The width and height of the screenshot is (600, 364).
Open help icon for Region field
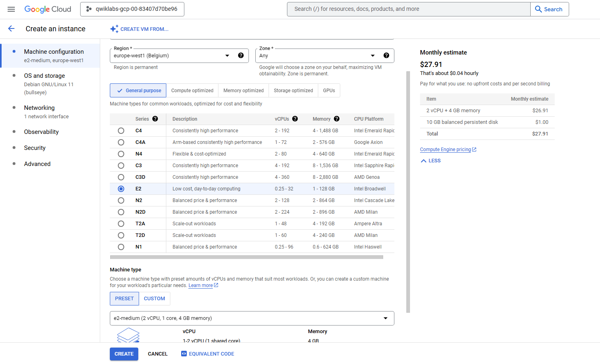coord(241,55)
